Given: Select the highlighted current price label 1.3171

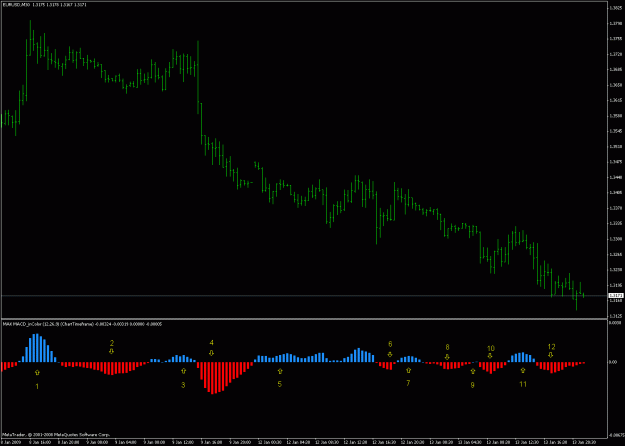Looking at the screenshot, I should click(614, 296).
